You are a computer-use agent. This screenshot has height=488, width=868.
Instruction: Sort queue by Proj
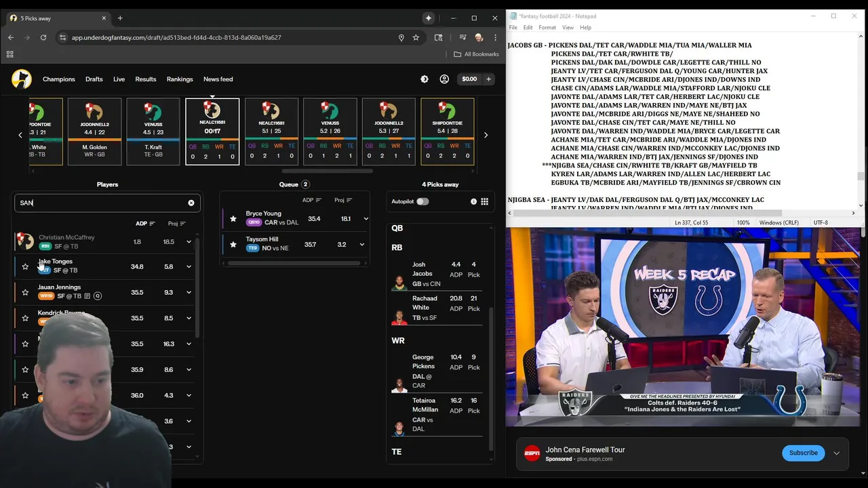[x=343, y=200]
